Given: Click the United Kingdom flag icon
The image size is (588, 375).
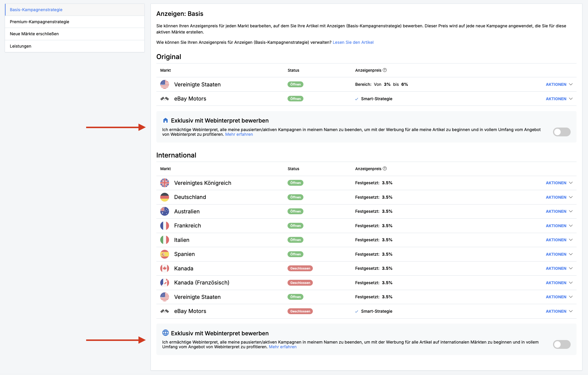Looking at the screenshot, I should click(x=165, y=183).
